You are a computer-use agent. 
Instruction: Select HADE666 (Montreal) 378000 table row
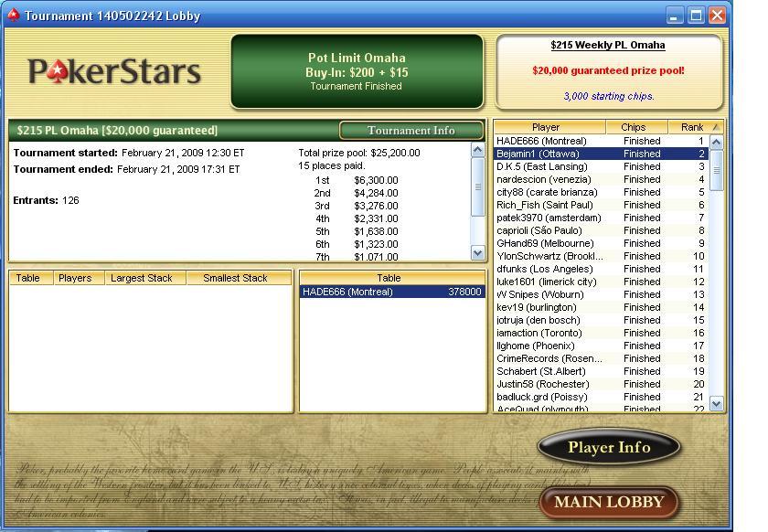392,292
